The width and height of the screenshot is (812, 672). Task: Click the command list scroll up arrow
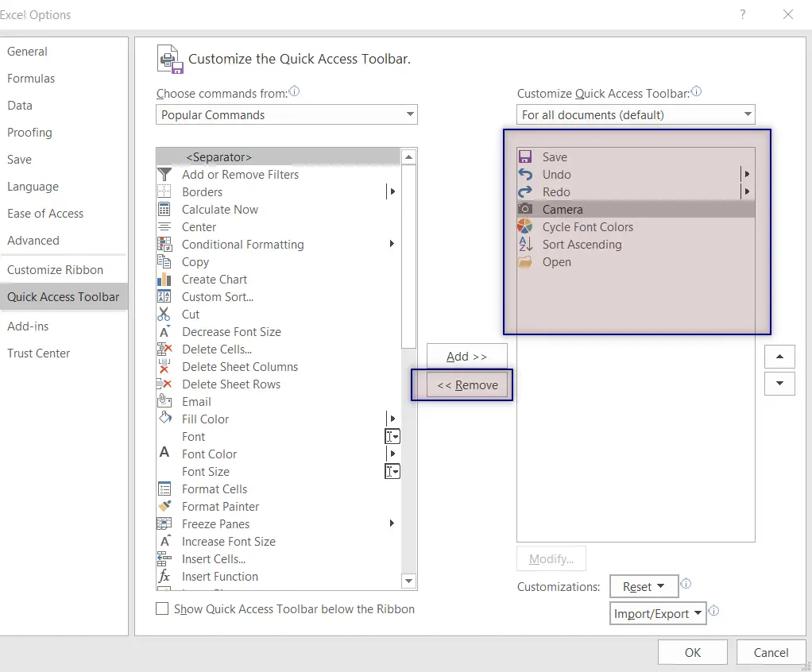[x=408, y=156]
